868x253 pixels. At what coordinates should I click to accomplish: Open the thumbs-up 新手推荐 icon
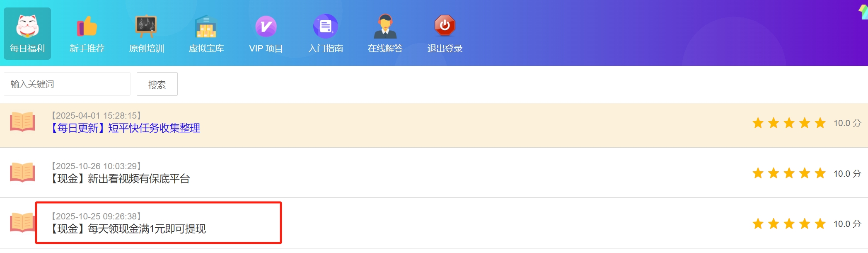87,26
